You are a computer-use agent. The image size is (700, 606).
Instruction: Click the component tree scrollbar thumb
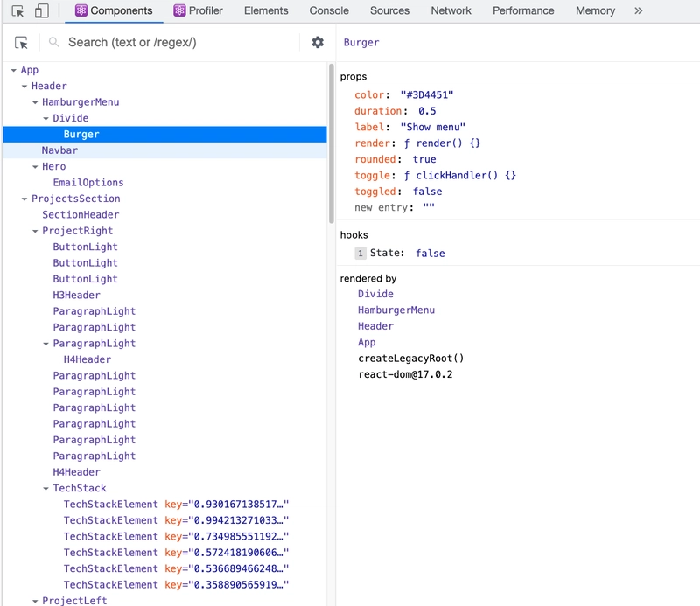click(x=332, y=143)
